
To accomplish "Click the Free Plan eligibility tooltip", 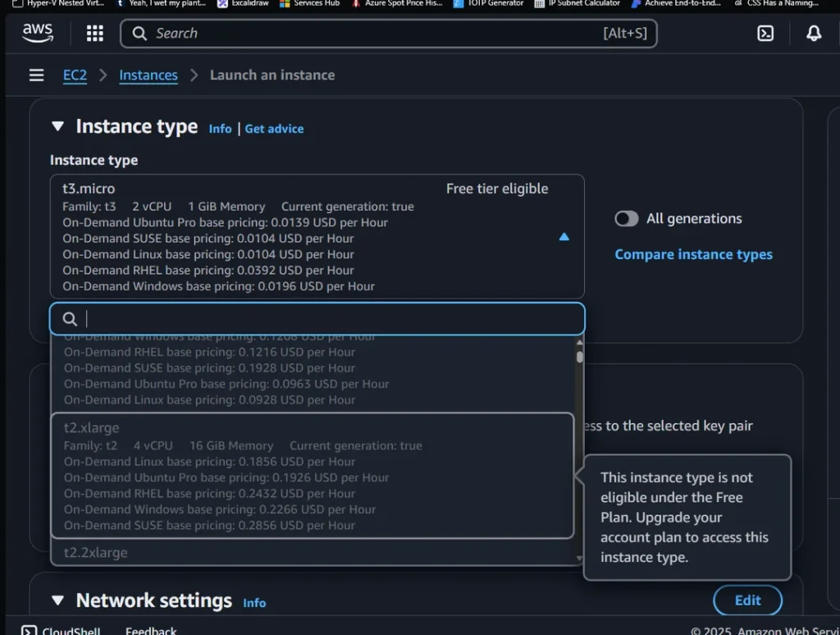I will 687,517.
